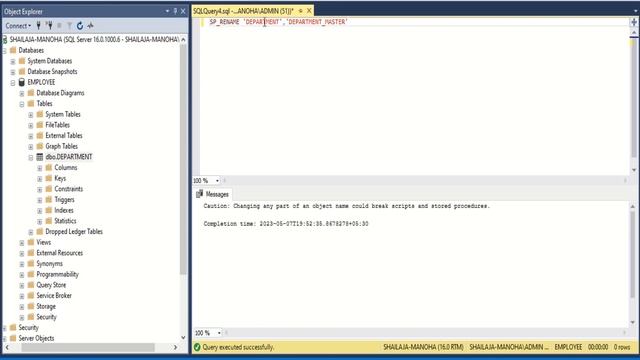640x360 pixels.
Task: Click the Server Objects folder icon
Action: click(x=13, y=338)
